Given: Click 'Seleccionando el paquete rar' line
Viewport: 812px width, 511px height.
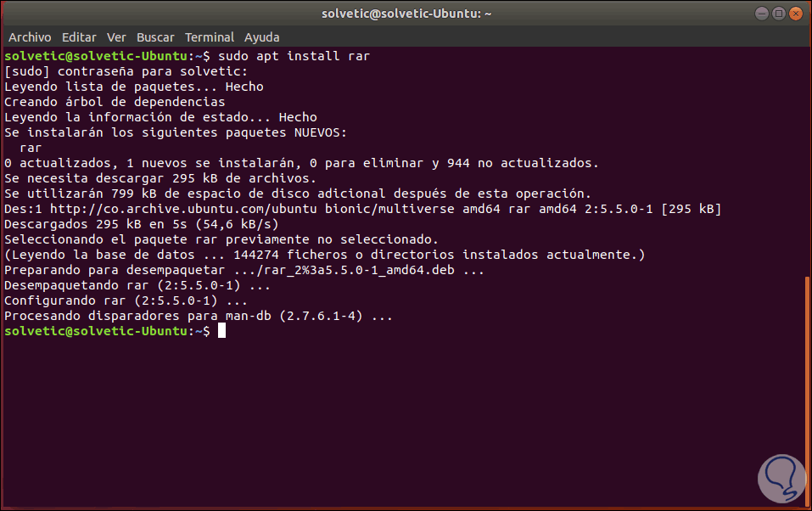Looking at the screenshot, I should 221,239.
